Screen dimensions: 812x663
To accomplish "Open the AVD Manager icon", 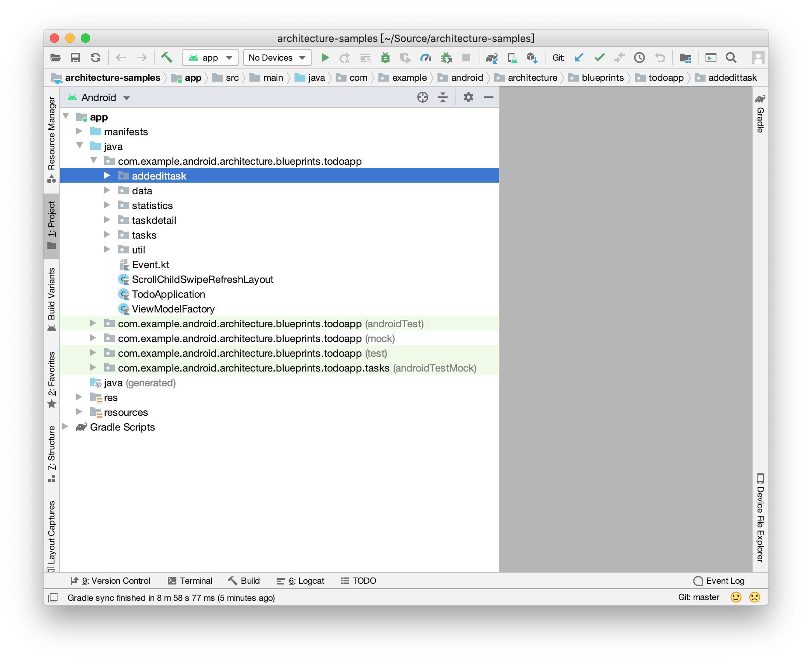I will [512, 58].
